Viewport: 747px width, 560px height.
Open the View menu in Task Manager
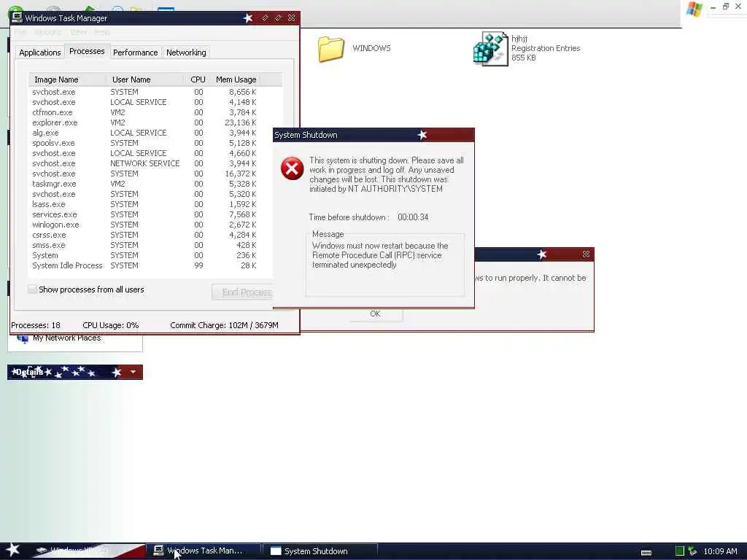click(78, 32)
